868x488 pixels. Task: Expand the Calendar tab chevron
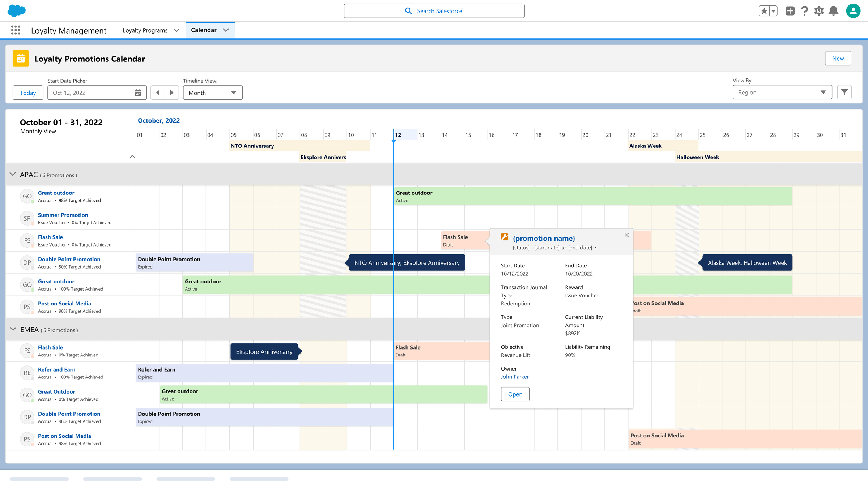pos(226,30)
